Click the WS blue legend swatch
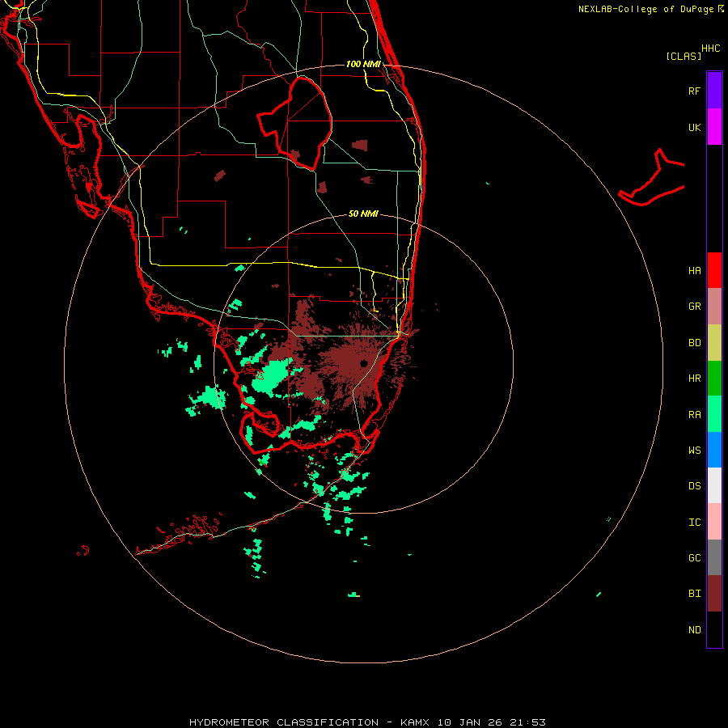The image size is (728, 728). pyautogui.click(x=714, y=450)
